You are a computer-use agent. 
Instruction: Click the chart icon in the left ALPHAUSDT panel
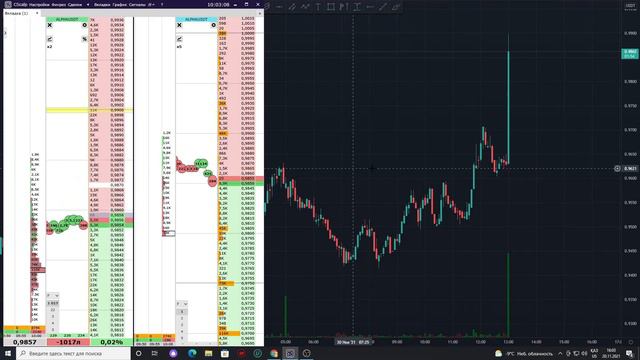(49, 39)
